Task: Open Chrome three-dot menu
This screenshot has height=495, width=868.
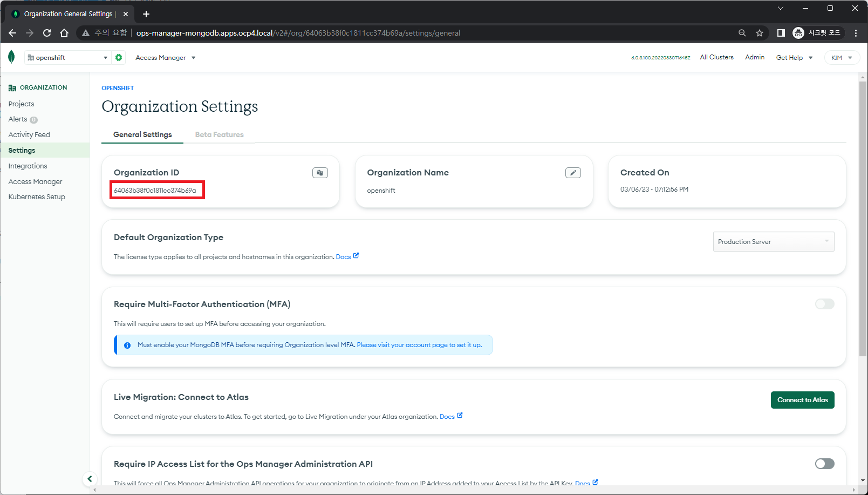Action: tap(856, 33)
